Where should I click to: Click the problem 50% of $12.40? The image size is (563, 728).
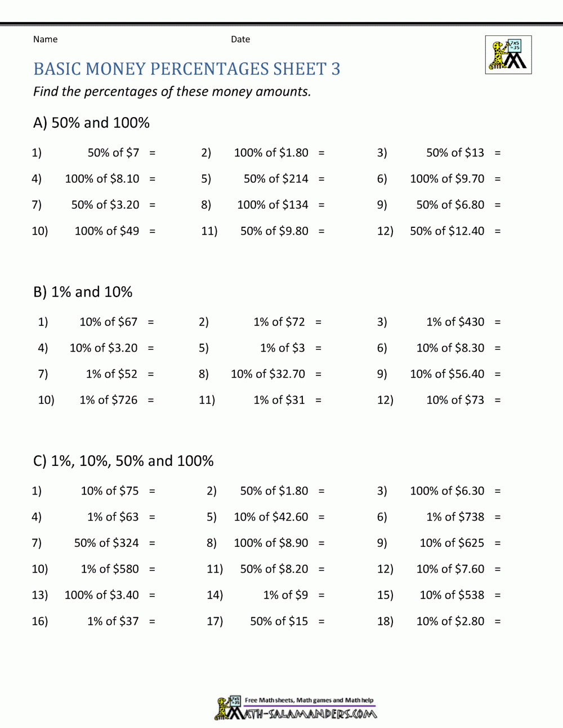(447, 231)
